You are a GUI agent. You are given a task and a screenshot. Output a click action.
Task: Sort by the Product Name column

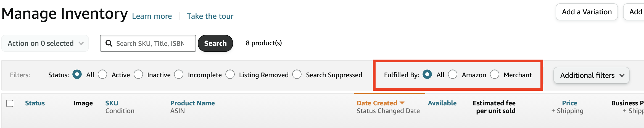click(x=192, y=103)
